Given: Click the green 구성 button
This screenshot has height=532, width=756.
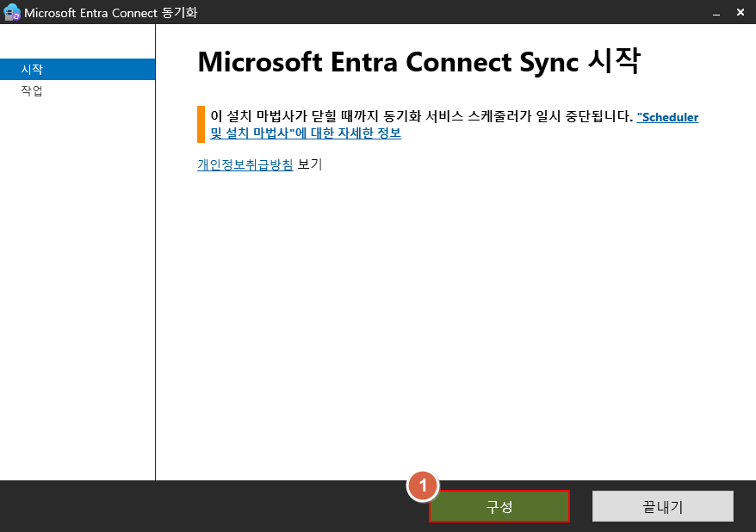Looking at the screenshot, I should click(x=499, y=506).
